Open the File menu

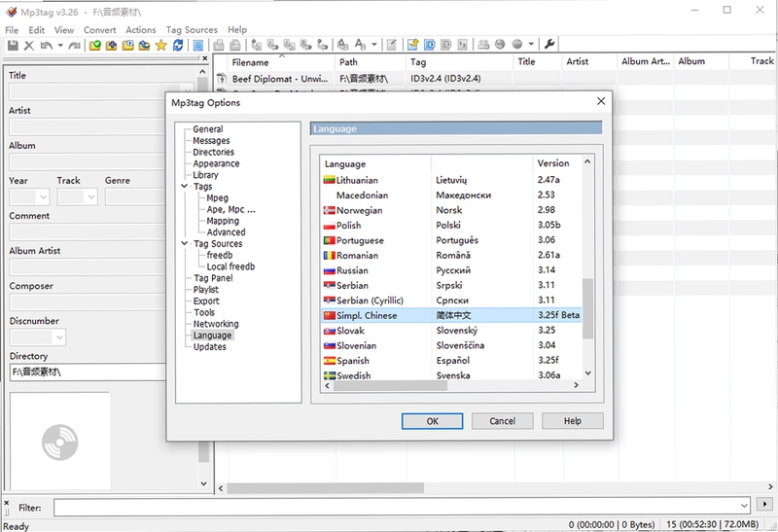click(x=12, y=30)
